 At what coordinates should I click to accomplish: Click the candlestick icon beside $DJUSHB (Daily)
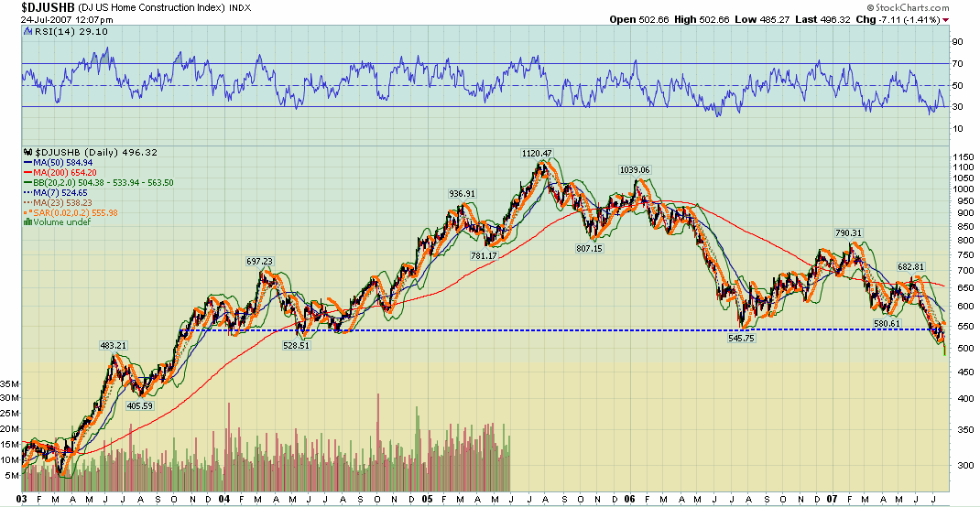27,152
